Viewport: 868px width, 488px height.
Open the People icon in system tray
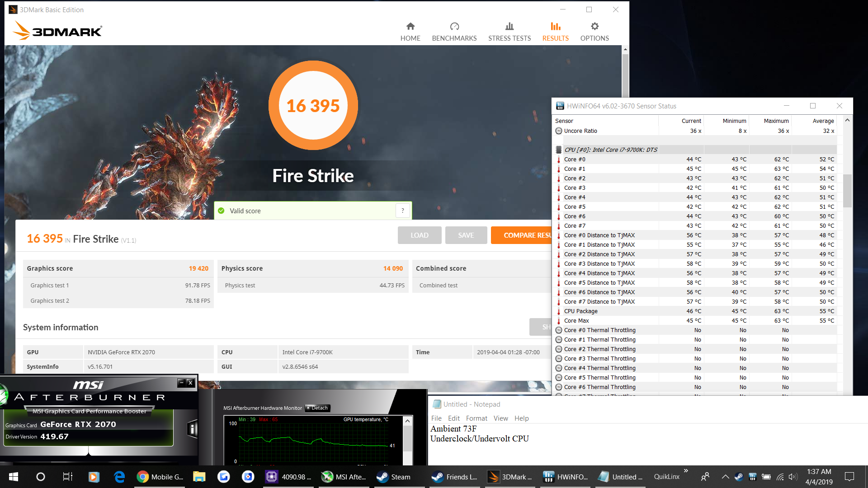[705, 477]
